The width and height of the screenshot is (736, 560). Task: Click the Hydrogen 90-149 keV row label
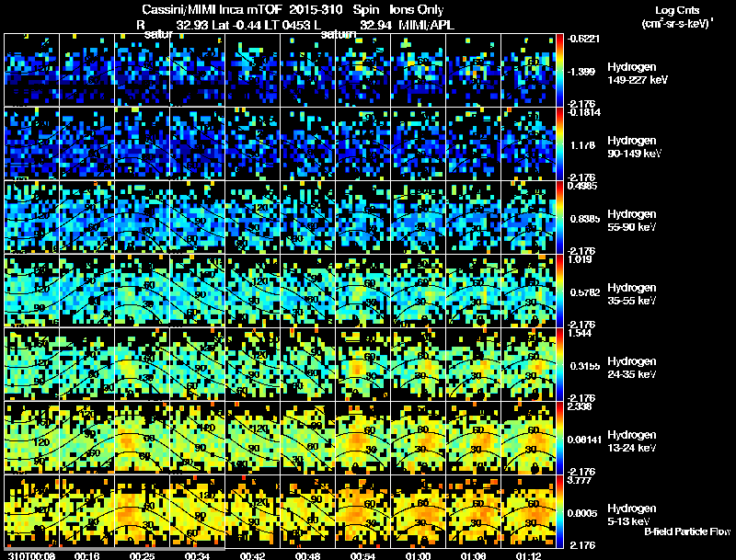tap(634, 147)
